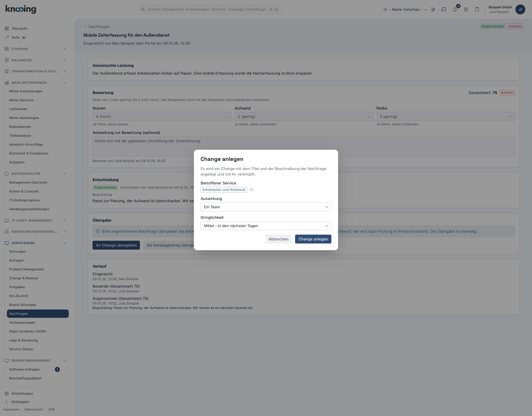This screenshot has height=416, width=532.
Task: Click the Impressum footer link
Action: point(11,409)
